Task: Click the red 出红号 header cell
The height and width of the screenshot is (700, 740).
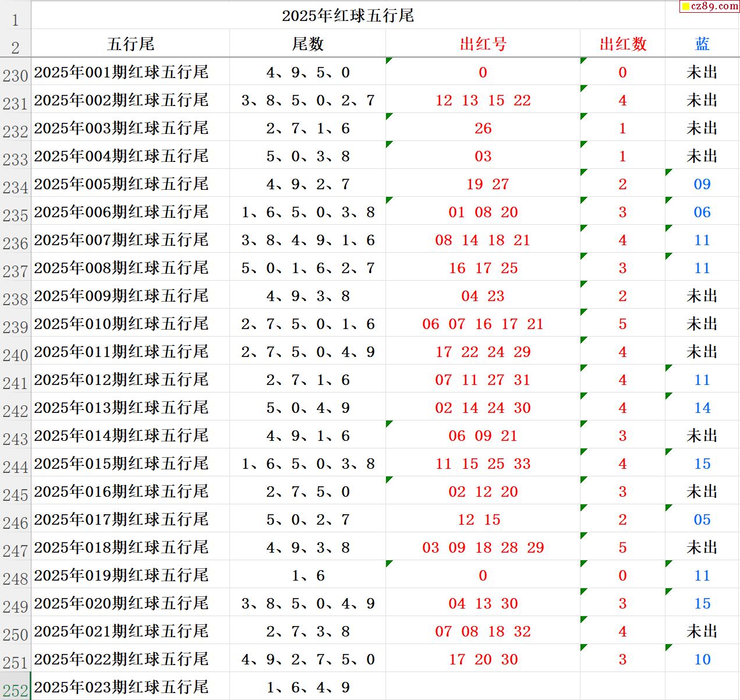Action: pyautogui.click(x=483, y=44)
